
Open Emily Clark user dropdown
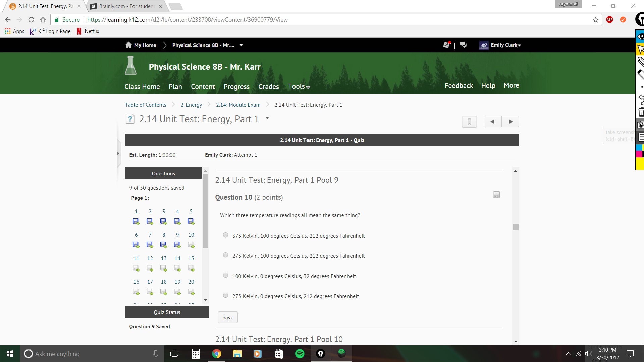[505, 45]
